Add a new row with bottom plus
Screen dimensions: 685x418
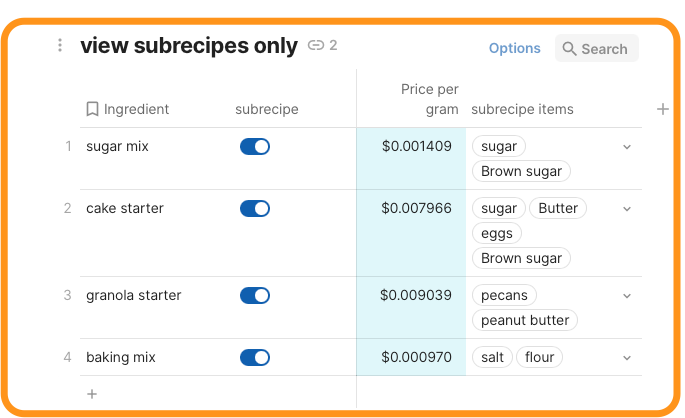pos(92,394)
